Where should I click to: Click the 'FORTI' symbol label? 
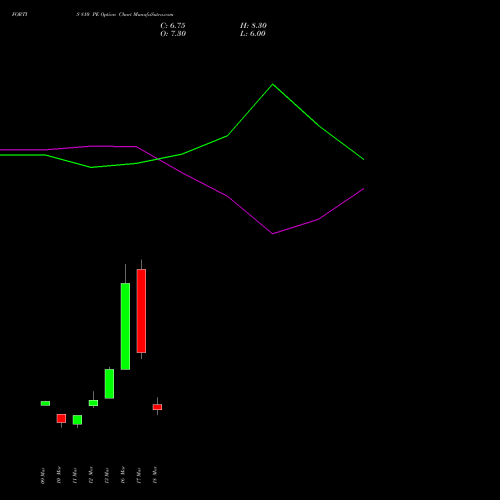19,15
